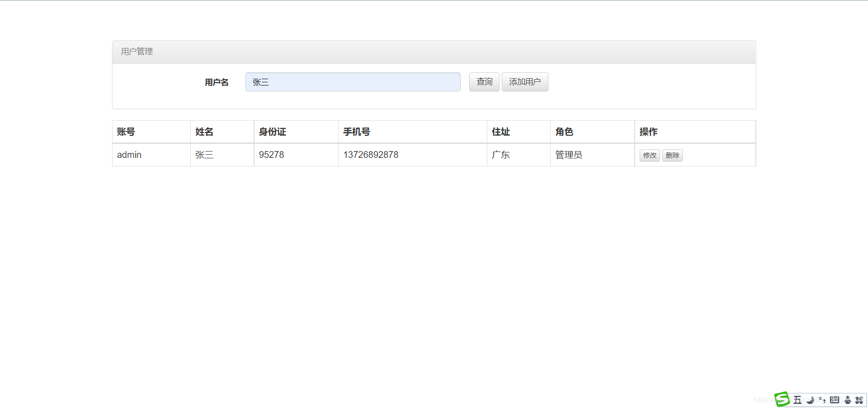Select the phone number 13726892878
The image size is (868, 408).
tap(371, 155)
